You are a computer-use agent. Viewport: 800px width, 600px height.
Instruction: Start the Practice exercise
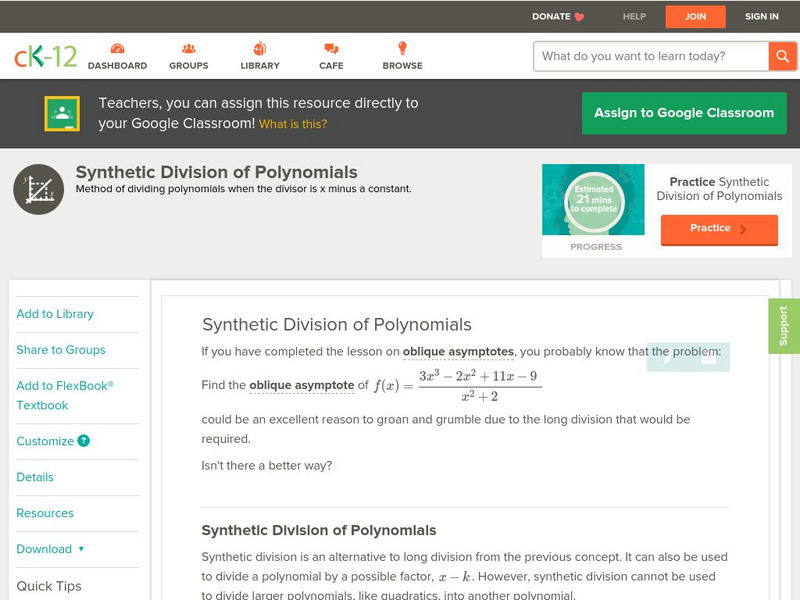click(x=719, y=229)
